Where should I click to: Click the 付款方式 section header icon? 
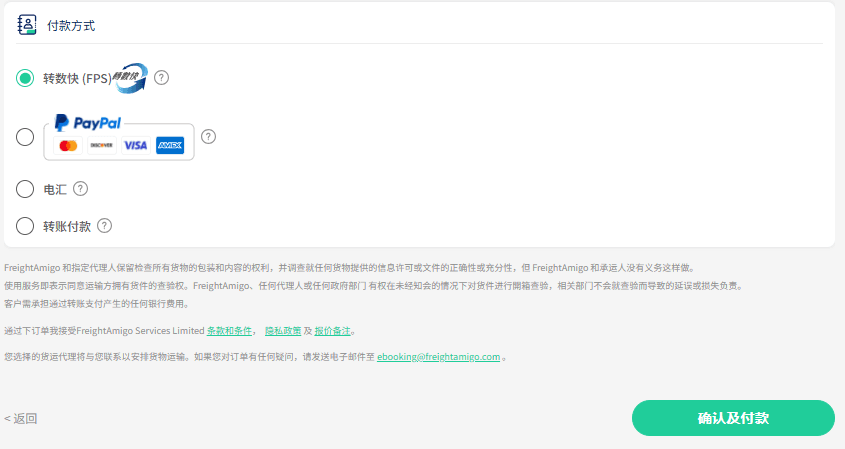tap(27, 25)
